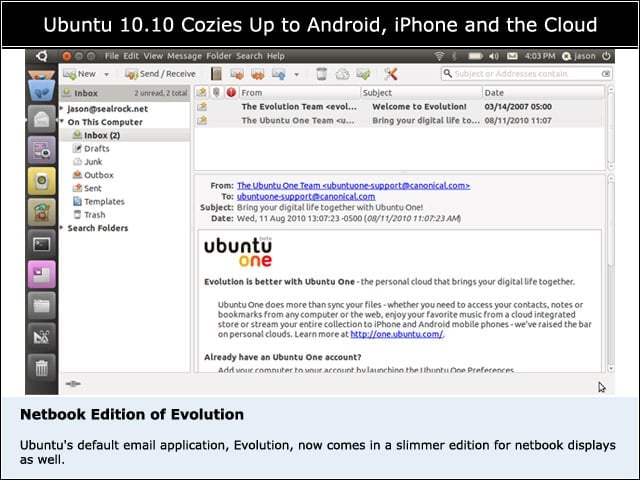This screenshot has width=640, height=480.
Task: Open the wifi network indicator
Action: point(439,56)
